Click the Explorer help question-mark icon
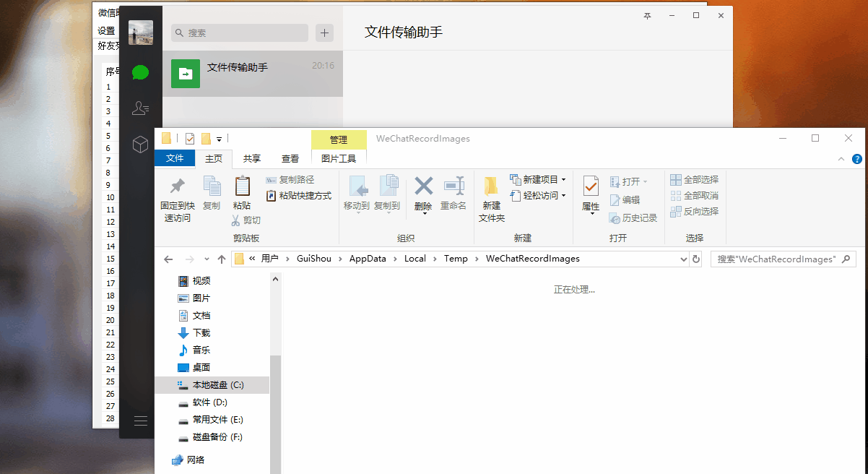 pyautogui.click(x=856, y=159)
